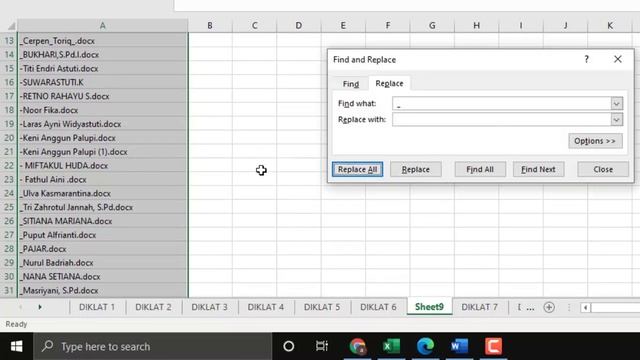Click Close in Find and Replace
Image resolution: width=640 pixels, height=360 pixels.
pos(603,169)
